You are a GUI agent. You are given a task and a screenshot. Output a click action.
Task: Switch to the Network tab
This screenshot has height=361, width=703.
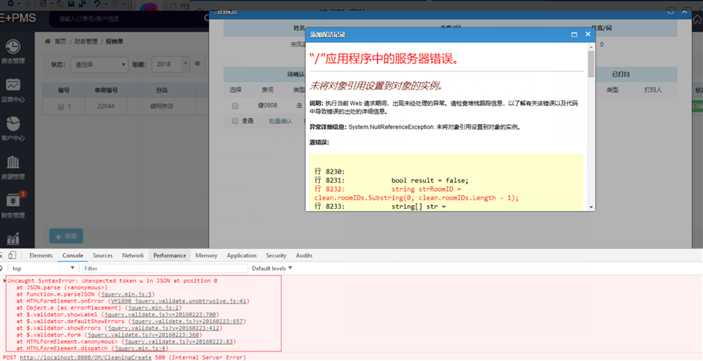tap(133, 255)
